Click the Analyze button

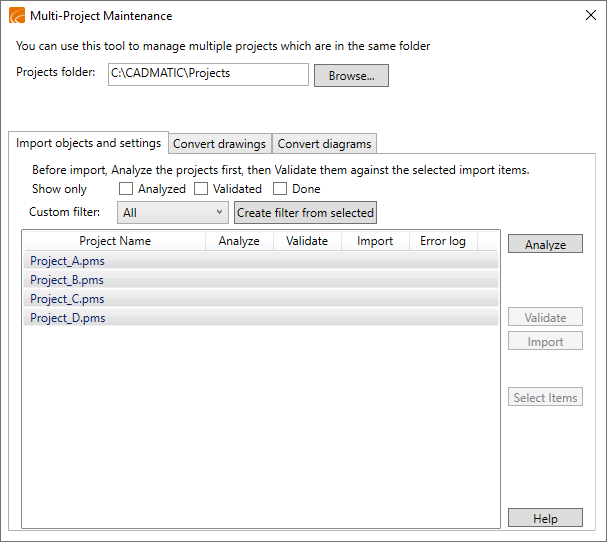pyautogui.click(x=545, y=244)
